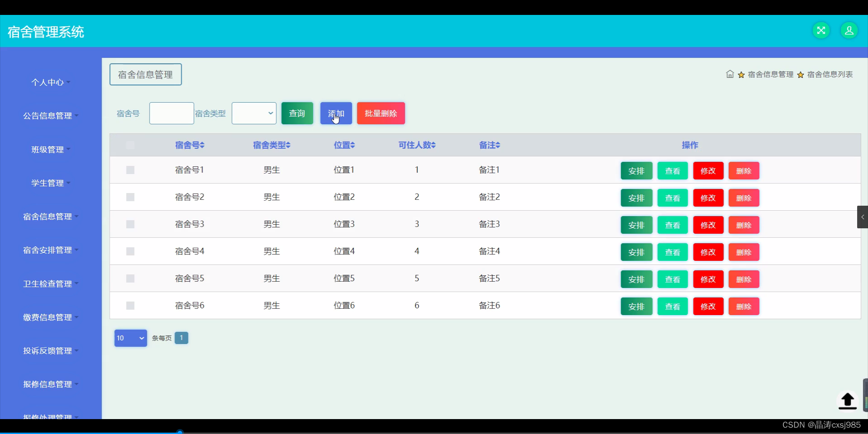
Task: Sort by 宿舍类型 column header
Action: click(x=272, y=145)
